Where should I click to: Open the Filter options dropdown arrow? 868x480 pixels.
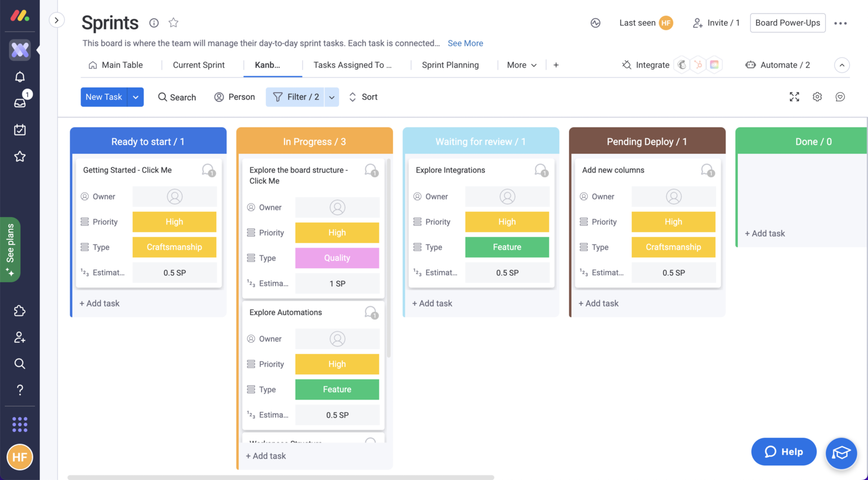point(331,97)
